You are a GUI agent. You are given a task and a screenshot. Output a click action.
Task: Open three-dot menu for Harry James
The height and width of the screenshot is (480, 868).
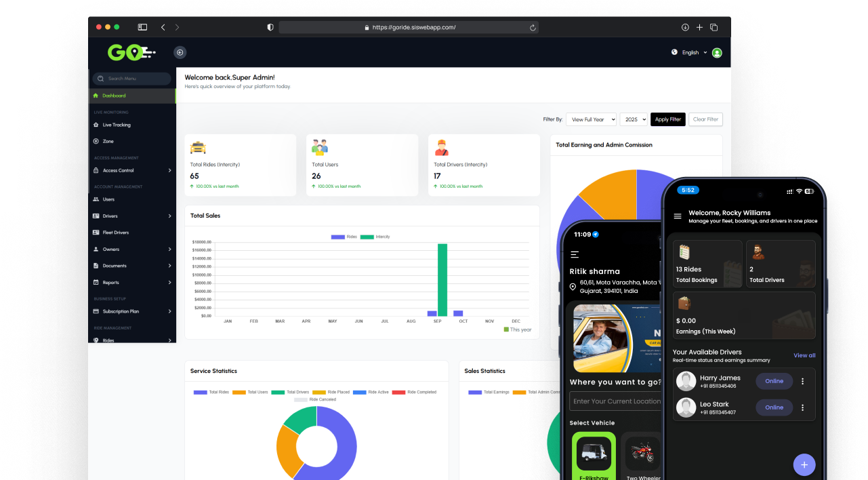803,382
